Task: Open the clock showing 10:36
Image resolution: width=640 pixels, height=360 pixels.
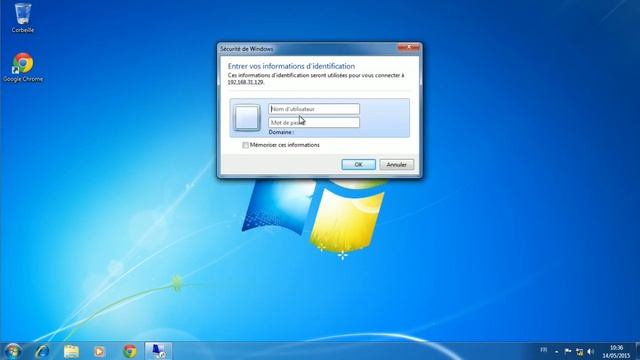Action: pos(616,351)
